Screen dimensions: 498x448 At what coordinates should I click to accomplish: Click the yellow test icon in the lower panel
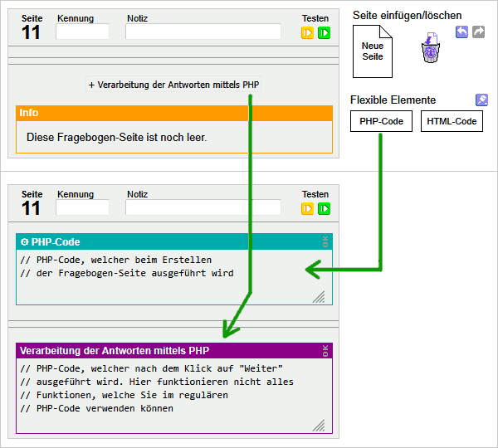tap(307, 208)
